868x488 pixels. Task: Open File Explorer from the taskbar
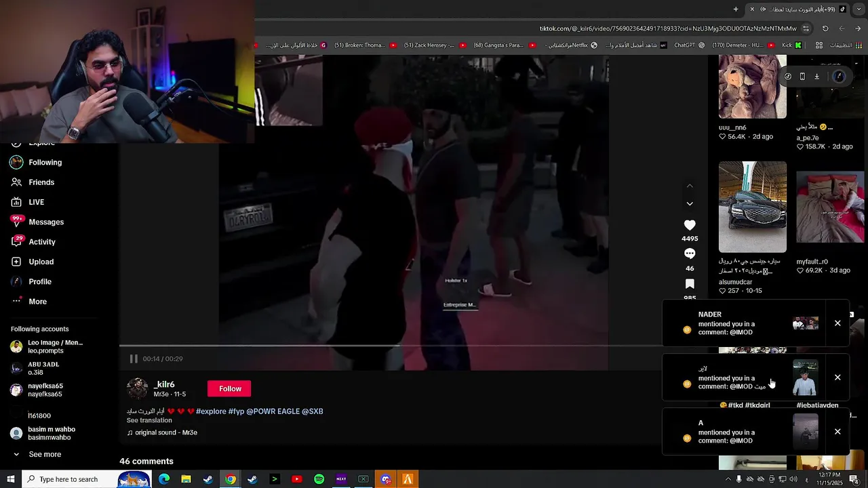(x=186, y=479)
